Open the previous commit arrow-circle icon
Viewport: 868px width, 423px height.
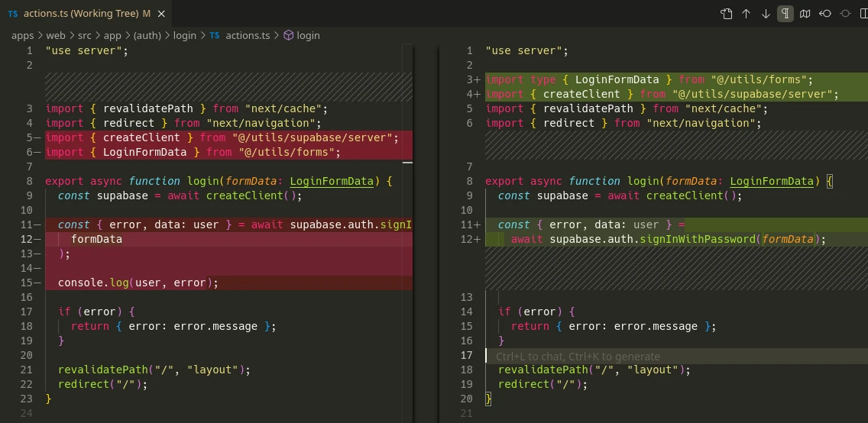pos(825,14)
